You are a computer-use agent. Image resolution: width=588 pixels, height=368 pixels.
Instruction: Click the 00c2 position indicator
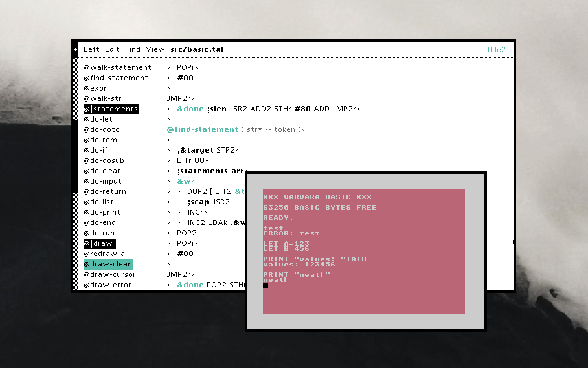pyautogui.click(x=497, y=49)
